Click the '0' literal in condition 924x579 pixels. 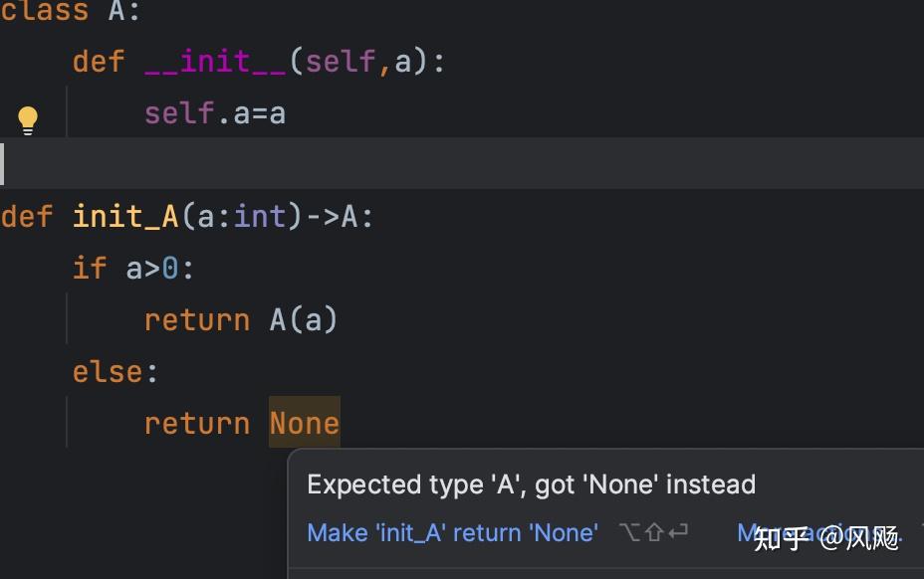click(x=170, y=269)
